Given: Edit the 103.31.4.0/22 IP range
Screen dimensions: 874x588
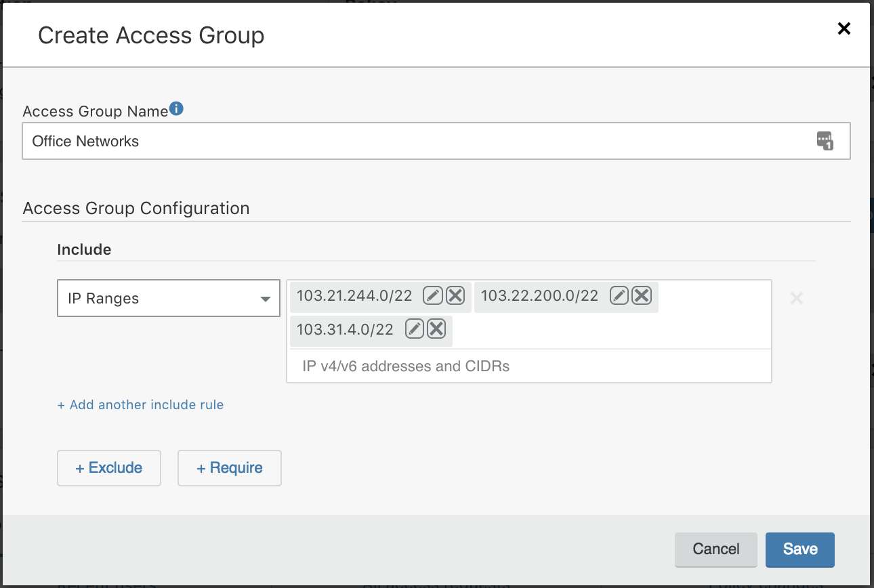Looking at the screenshot, I should [414, 330].
